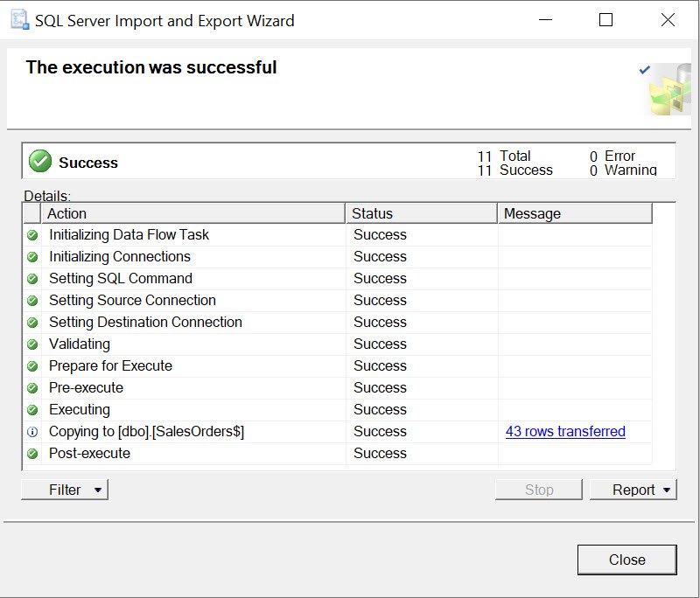
Task: Sort by the Status column header
Action: [422, 213]
